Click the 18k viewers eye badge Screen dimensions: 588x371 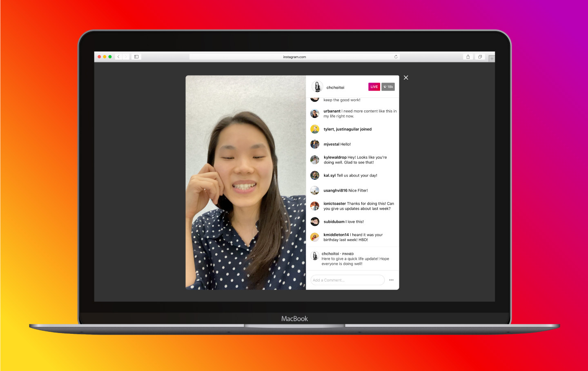pyautogui.click(x=388, y=87)
